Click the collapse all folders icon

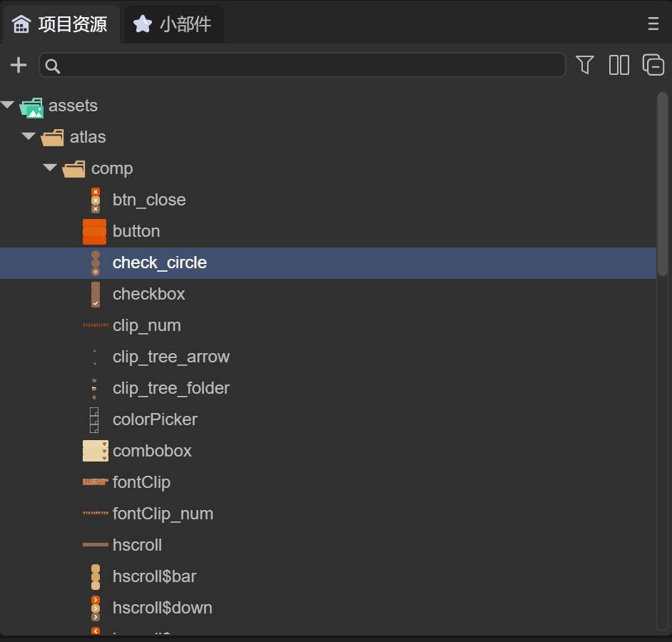(653, 65)
